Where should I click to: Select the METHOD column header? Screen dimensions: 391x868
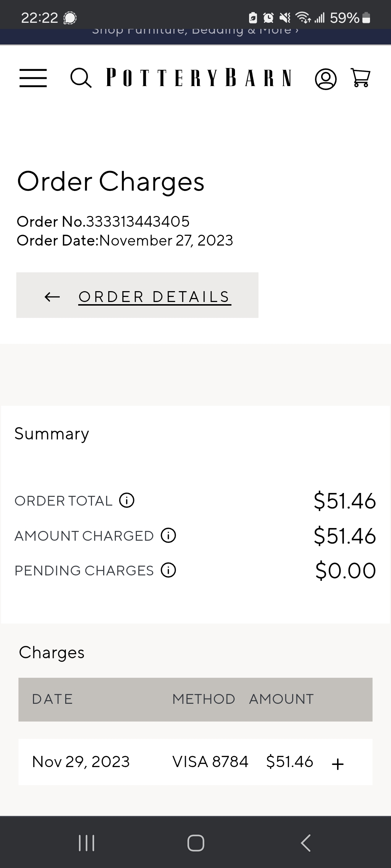204,699
